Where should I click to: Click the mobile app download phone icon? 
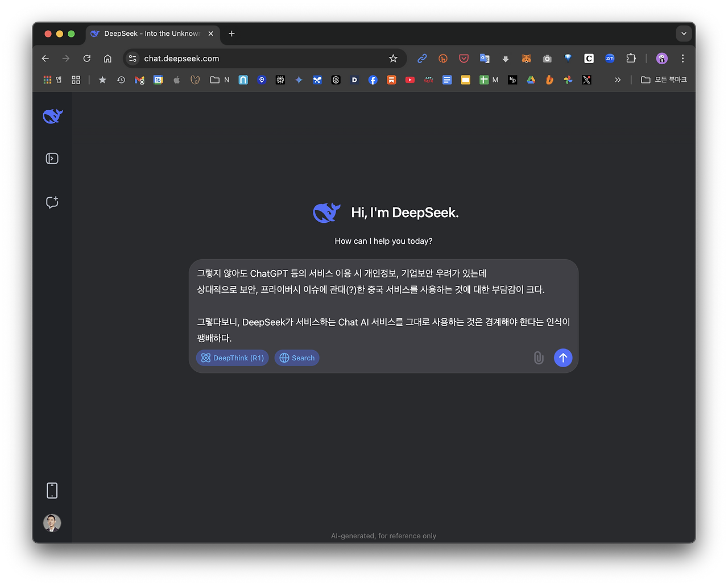pyautogui.click(x=52, y=491)
